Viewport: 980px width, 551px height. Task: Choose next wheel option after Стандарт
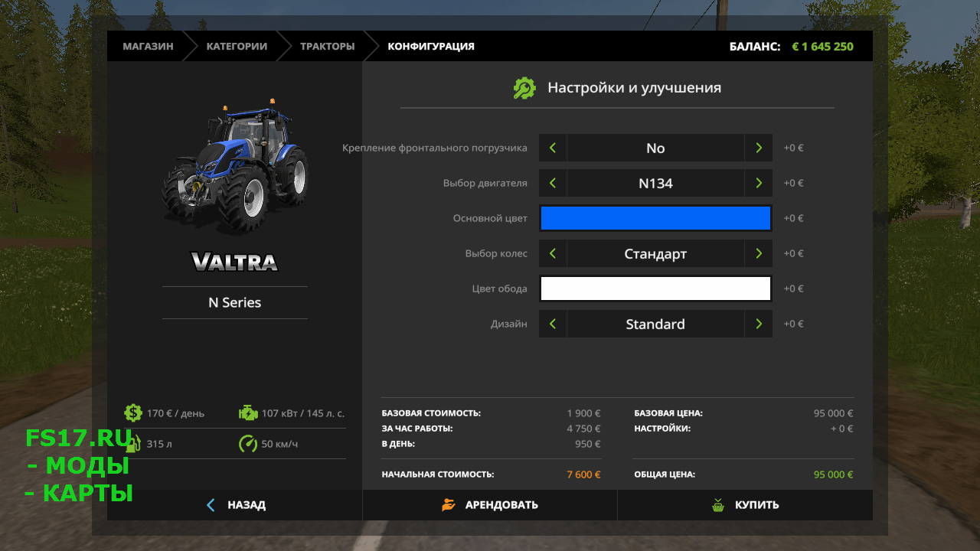click(758, 253)
